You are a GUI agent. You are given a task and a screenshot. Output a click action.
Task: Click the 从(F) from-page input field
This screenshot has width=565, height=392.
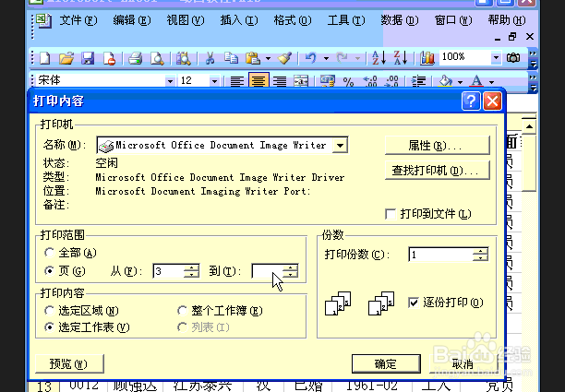[168, 271]
